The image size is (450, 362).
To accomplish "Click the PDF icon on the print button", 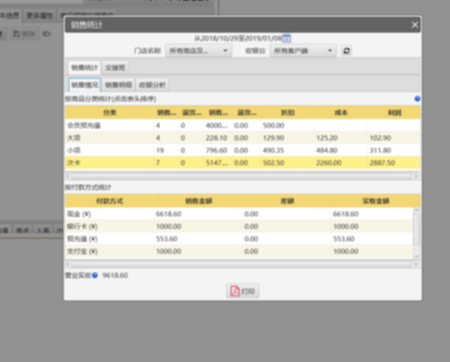I will point(235,291).
